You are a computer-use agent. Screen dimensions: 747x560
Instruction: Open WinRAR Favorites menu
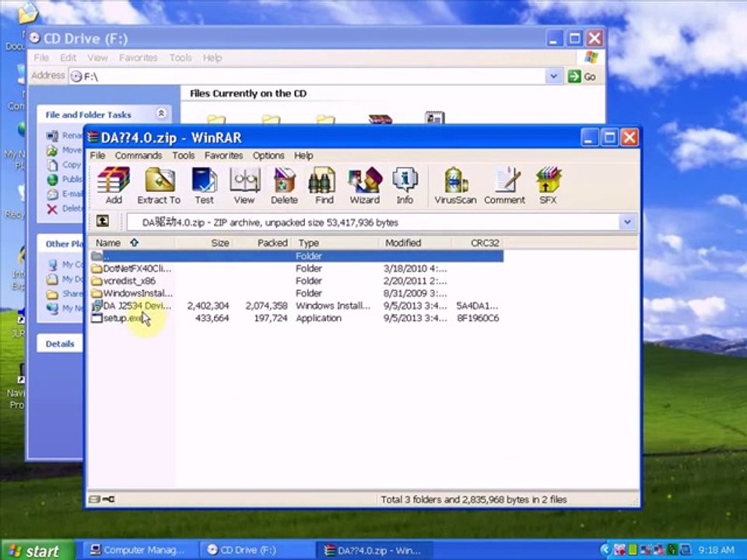[x=223, y=156]
